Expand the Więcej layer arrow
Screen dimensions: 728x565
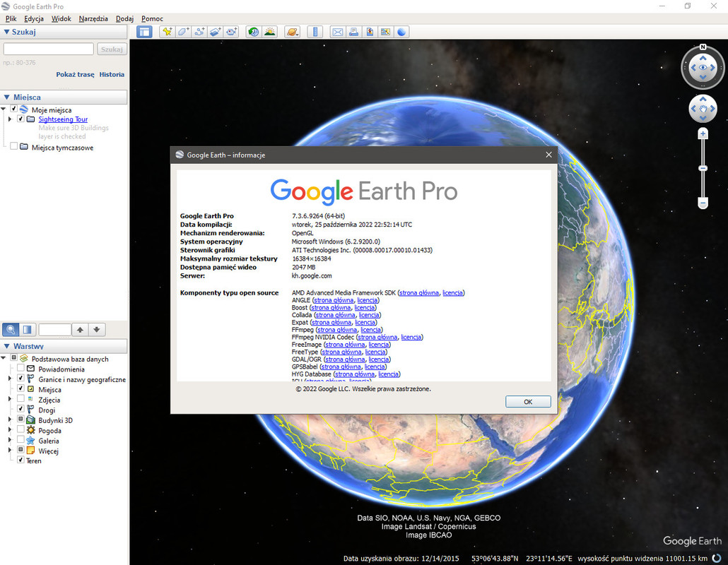click(10, 451)
